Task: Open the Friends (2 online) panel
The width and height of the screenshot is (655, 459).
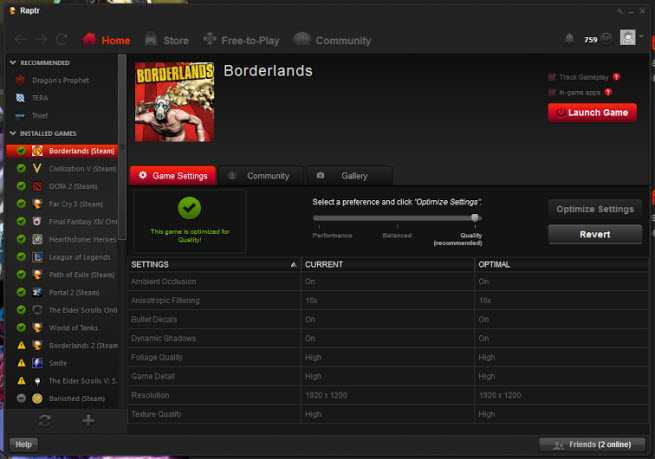Action: 592,444
